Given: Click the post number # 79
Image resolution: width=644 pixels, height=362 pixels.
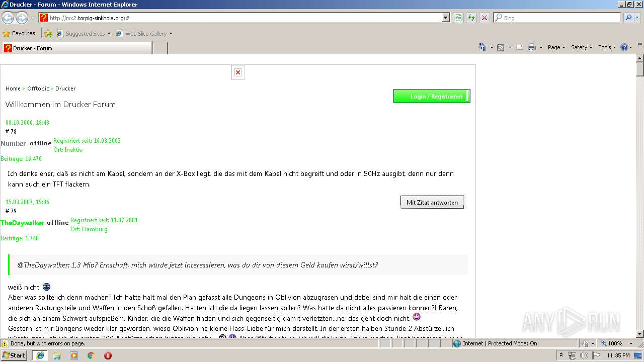Looking at the screenshot, I should click(x=11, y=211).
